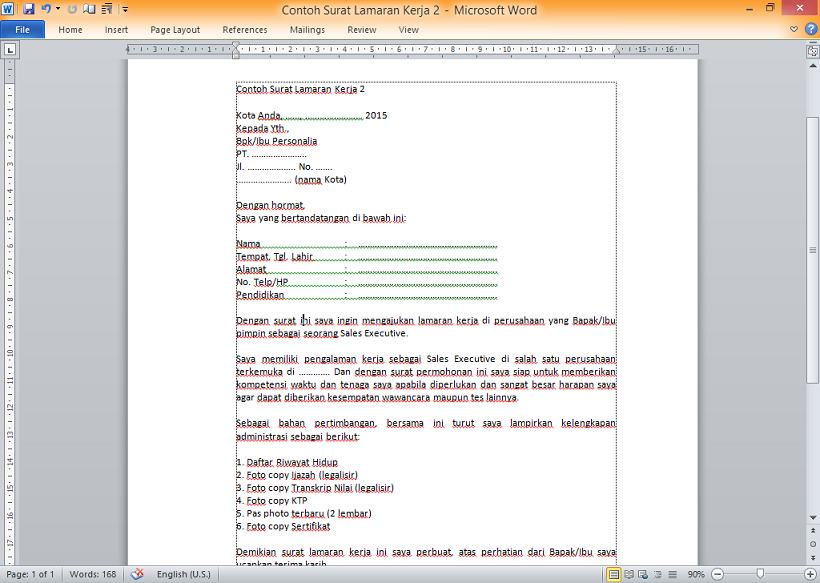Image resolution: width=820 pixels, height=583 pixels.
Task: Open language settings via English (U.S.) indicator
Action: (185, 574)
